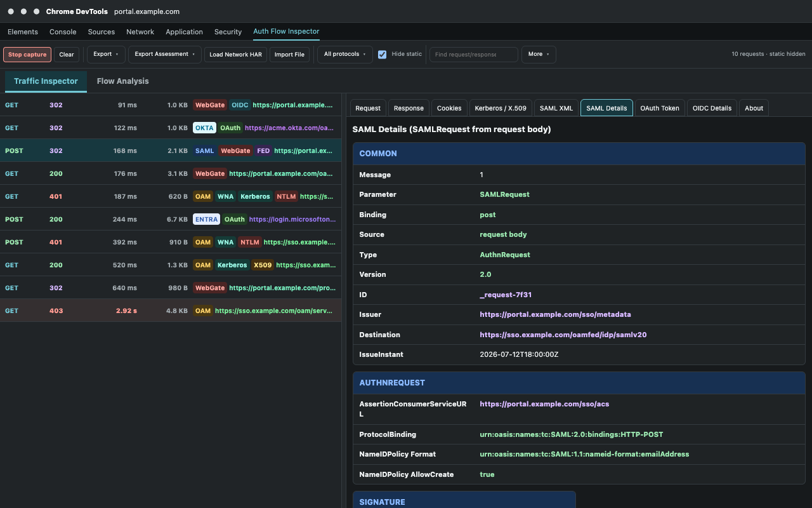812x508 pixels.
Task: Select the 176 ms GET 200 row
Action: (171, 173)
